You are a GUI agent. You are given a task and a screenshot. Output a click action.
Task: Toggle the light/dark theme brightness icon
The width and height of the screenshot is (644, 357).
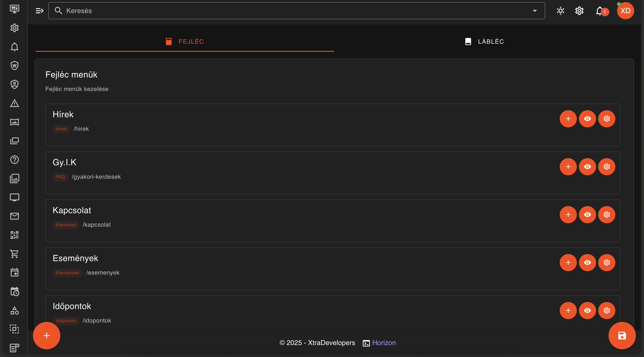(560, 11)
